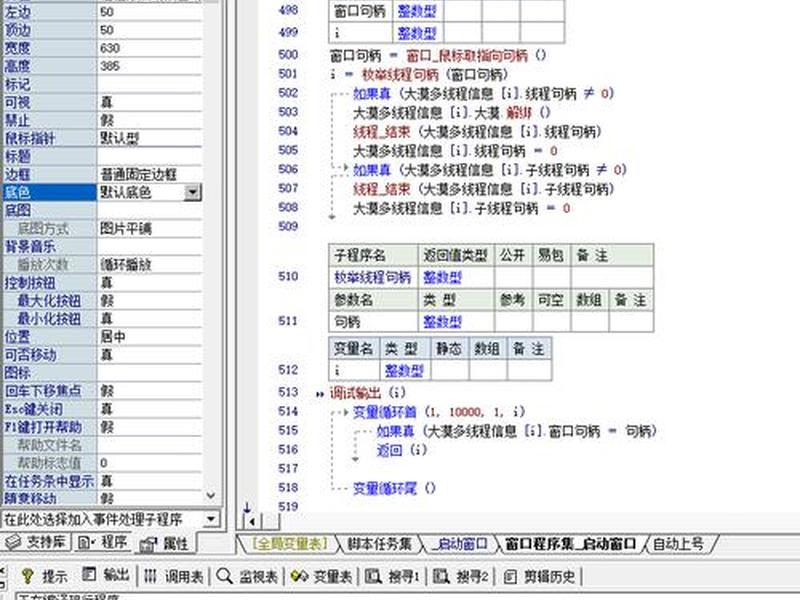Viewport: 800px width, 600px height.
Task: Select the 高度 value 385
Action: coord(110,66)
